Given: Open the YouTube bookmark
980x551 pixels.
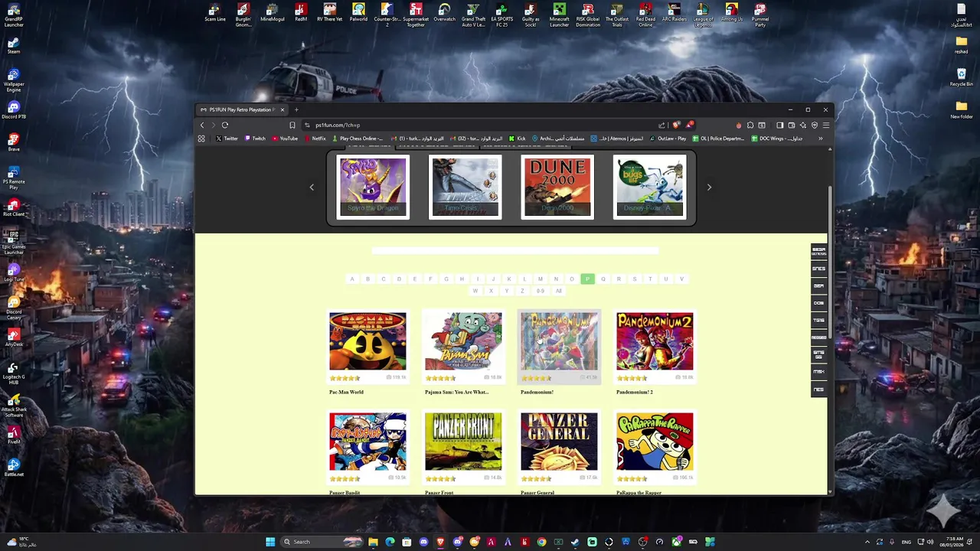Looking at the screenshot, I should 285,139.
